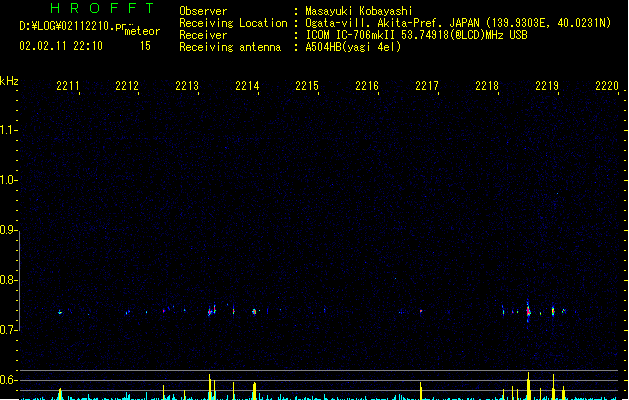Click the Observer label

pyautogui.click(x=203, y=11)
